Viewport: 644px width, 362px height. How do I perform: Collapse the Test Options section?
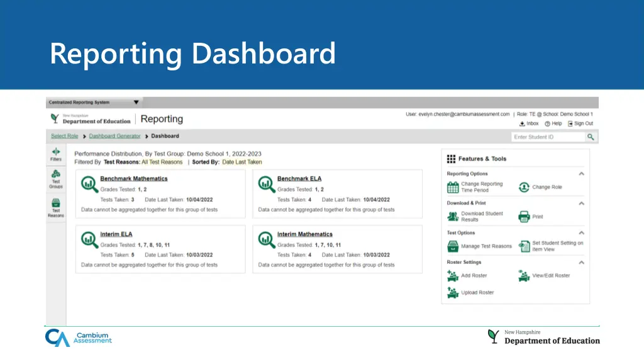pyautogui.click(x=581, y=233)
